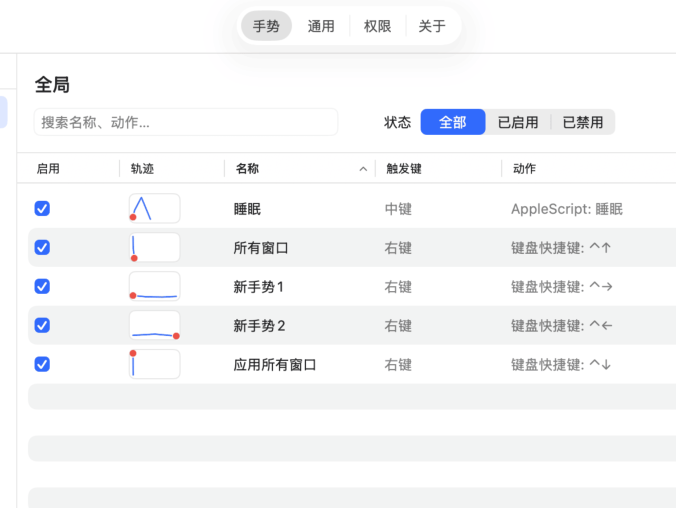Select the 应用所有窗口 name cell

[275, 365]
